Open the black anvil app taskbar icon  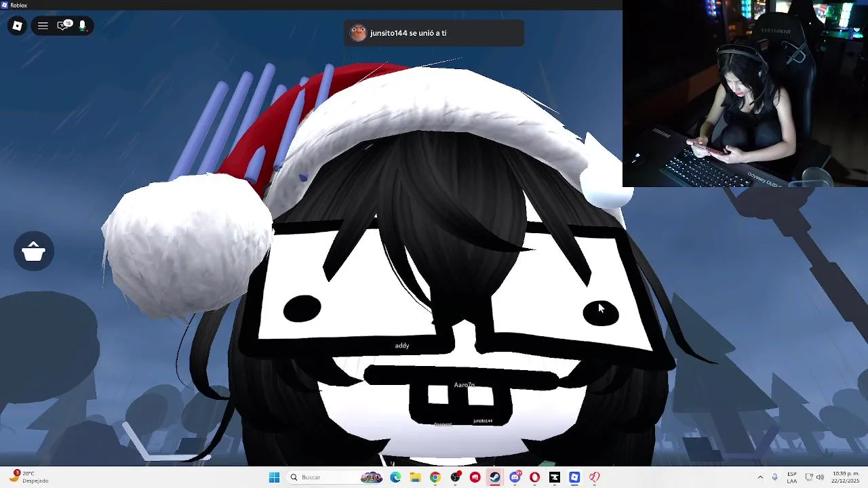554,477
